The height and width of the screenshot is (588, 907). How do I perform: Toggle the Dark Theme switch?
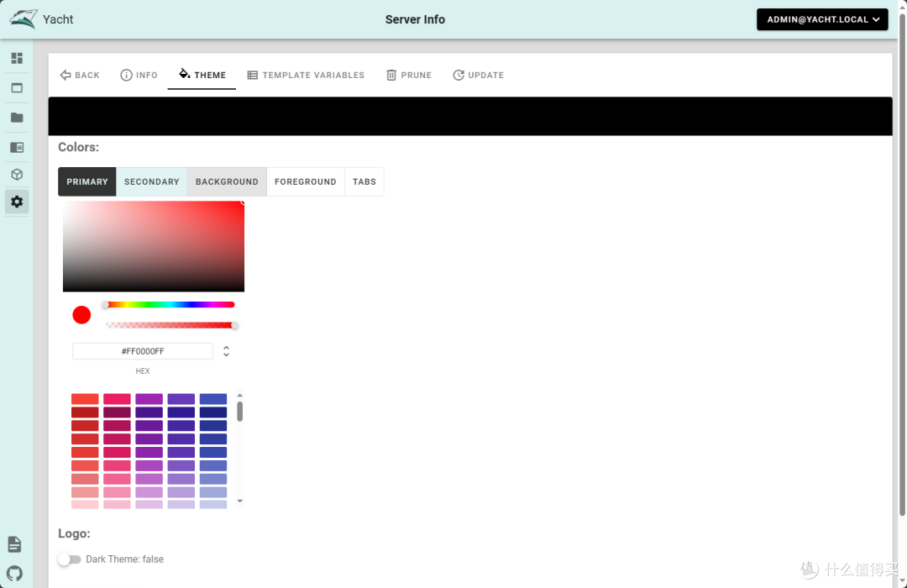69,559
